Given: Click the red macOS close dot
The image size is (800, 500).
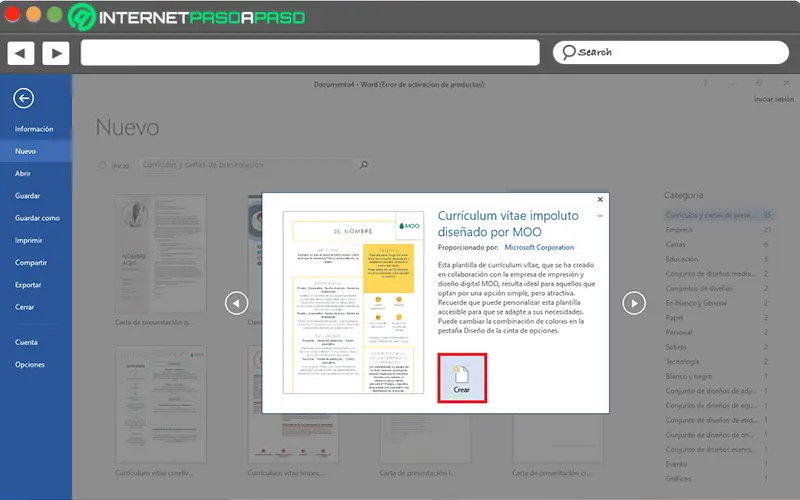Looking at the screenshot, I should [12, 14].
